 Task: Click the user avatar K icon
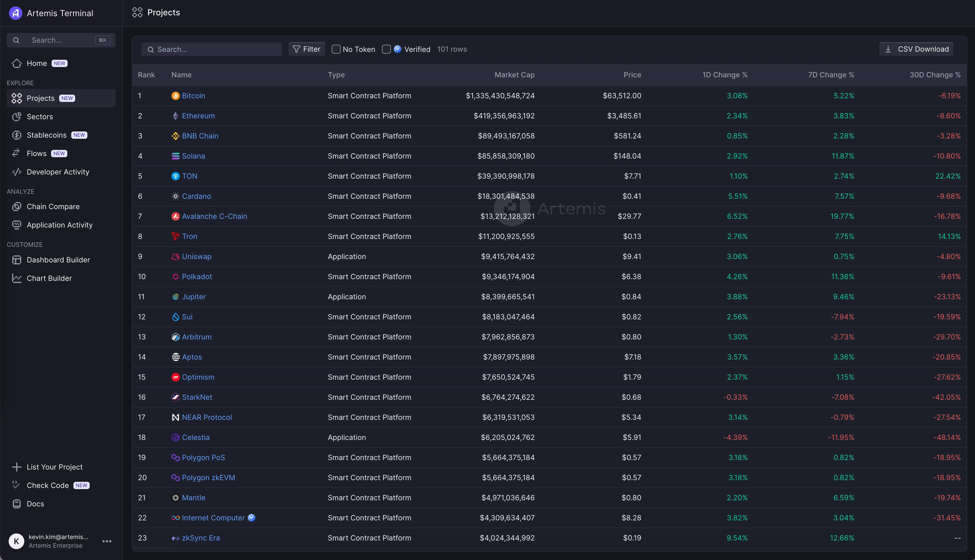16,541
